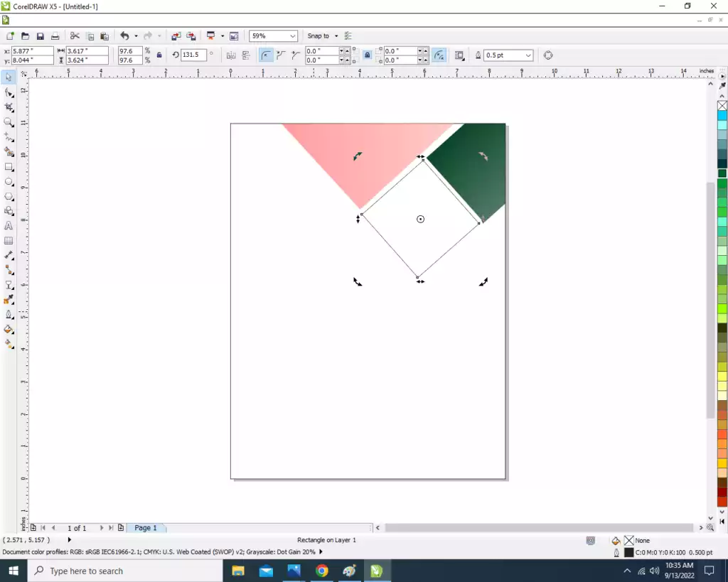Open the Wrap Text options
The height and width of the screenshot is (582, 728).
459,55
